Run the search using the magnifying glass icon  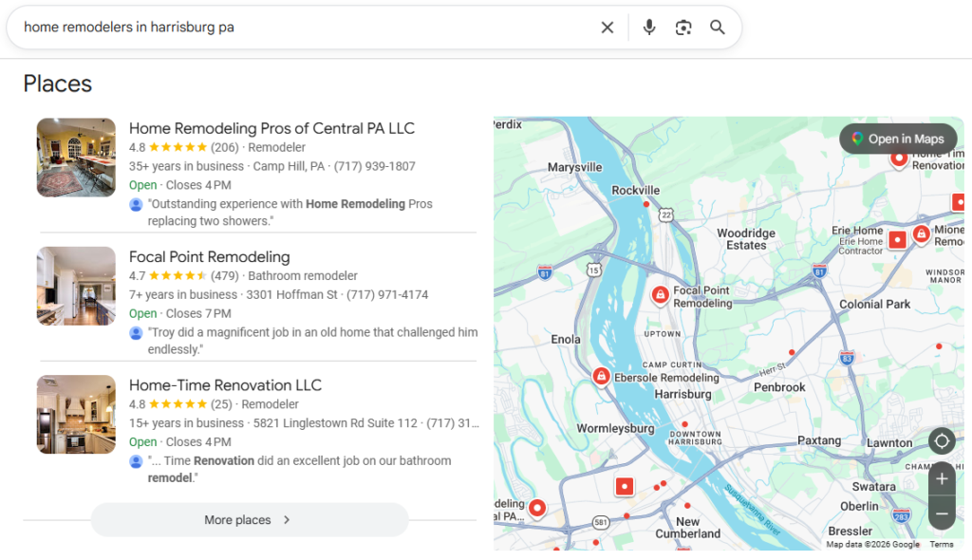(x=718, y=28)
